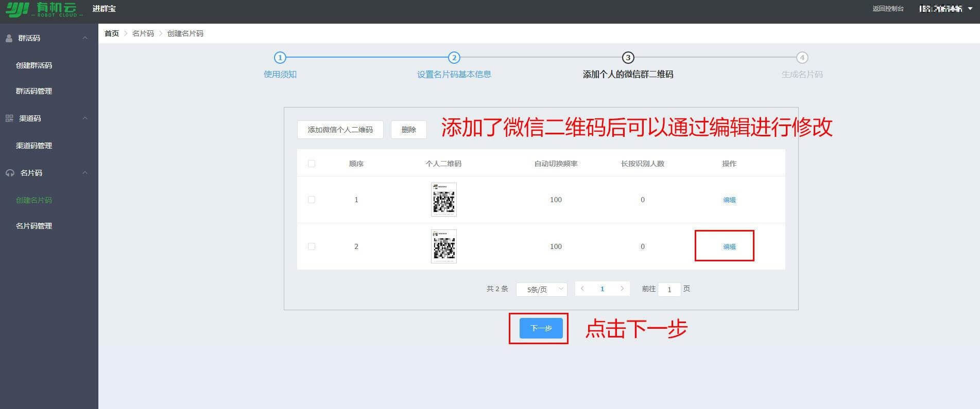Click the QR grid icon beside 渠道码

tap(9, 118)
